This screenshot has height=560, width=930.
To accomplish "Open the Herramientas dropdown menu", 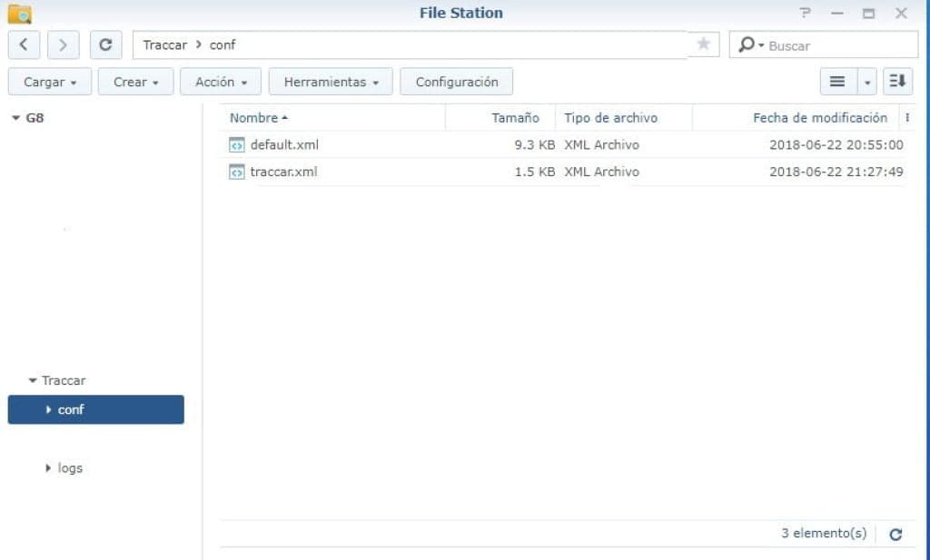I will [331, 82].
